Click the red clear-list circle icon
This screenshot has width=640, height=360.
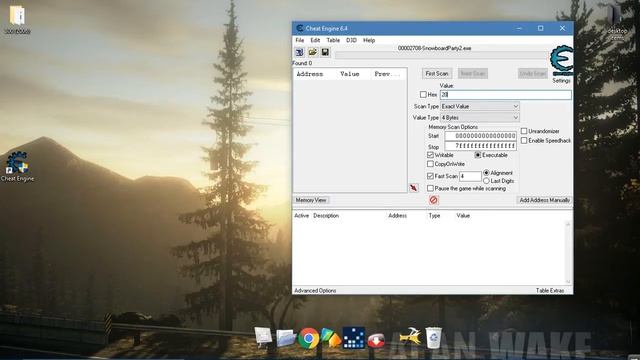pyautogui.click(x=433, y=200)
